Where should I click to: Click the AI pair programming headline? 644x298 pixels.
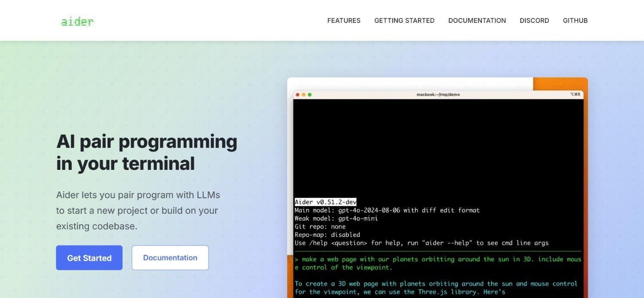[x=147, y=152]
